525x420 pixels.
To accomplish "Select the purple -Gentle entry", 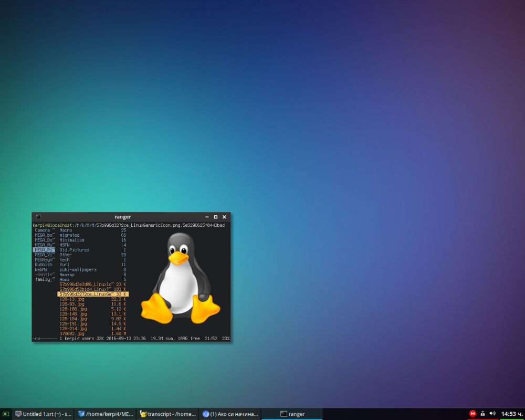I will click(44, 275).
